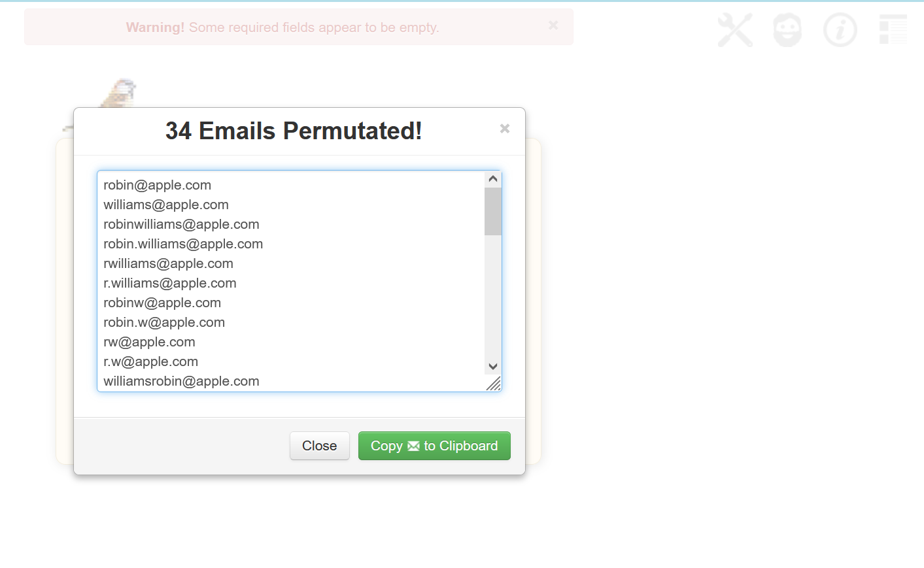
Task: Click the email list scroll down arrow
Action: [493, 367]
